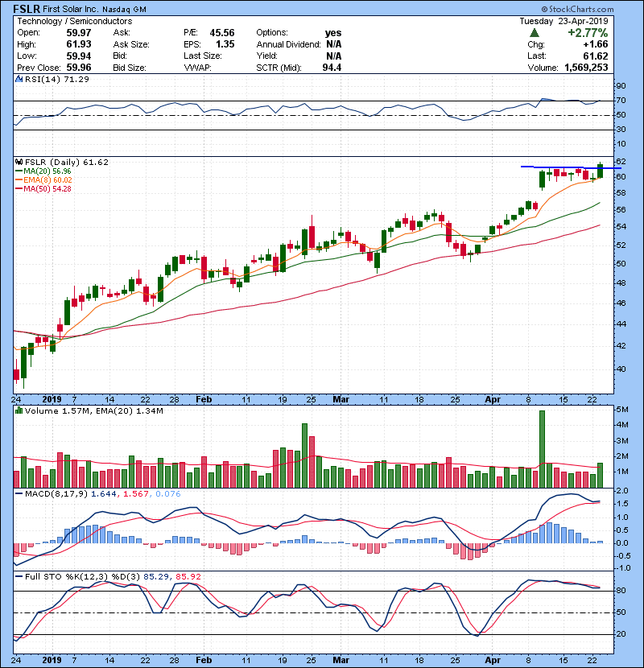This screenshot has width=644, height=668.
Task: Click the Chg value +1.66
Action: click(x=596, y=44)
